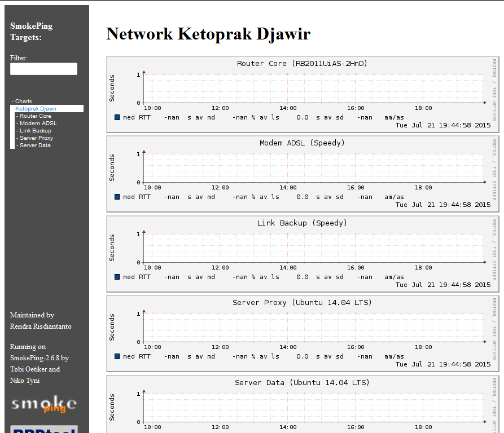Select Router Core in the targets tree
This screenshot has height=433, width=504.
tap(36, 116)
